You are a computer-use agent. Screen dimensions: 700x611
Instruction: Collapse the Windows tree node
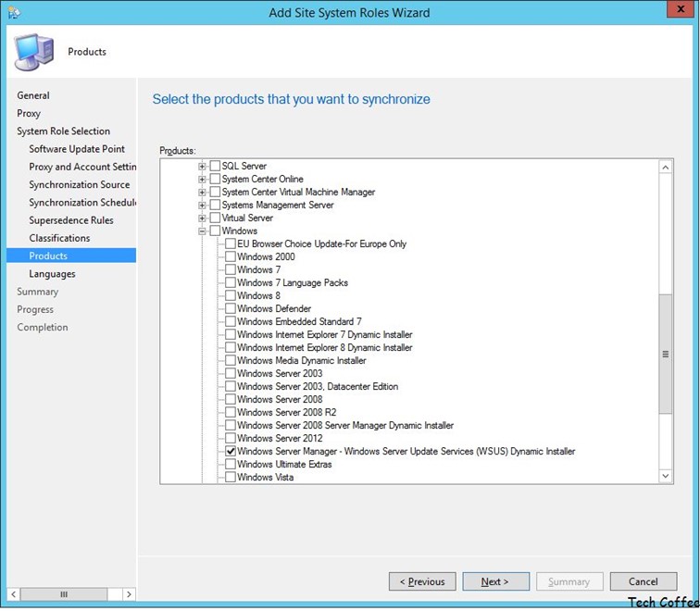point(202,231)
